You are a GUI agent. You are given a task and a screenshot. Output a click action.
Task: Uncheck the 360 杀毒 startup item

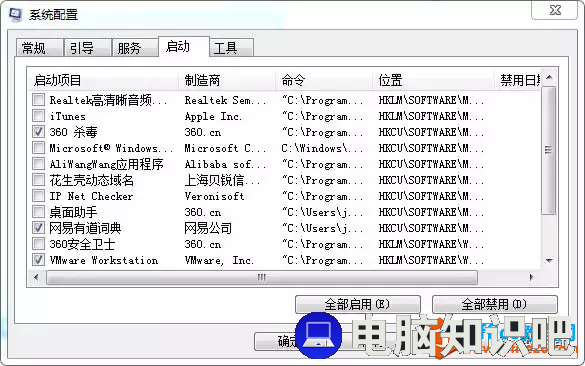pyautogui.click(x=38, y=132)
